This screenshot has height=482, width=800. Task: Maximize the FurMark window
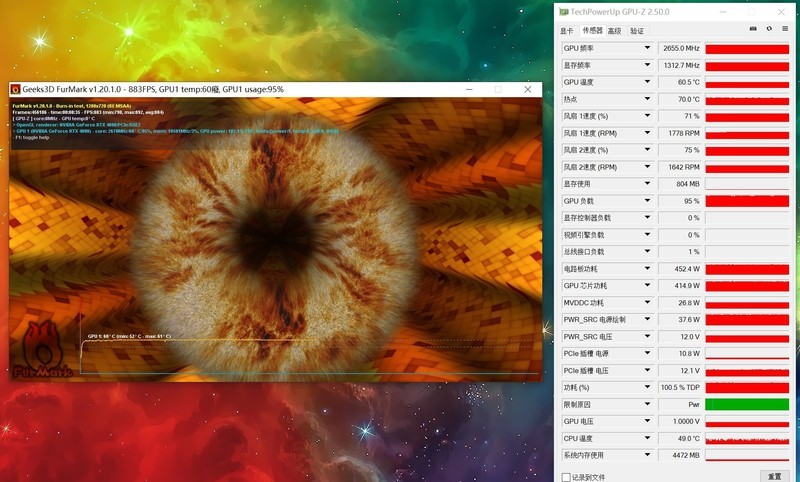[x=498, y=90]
